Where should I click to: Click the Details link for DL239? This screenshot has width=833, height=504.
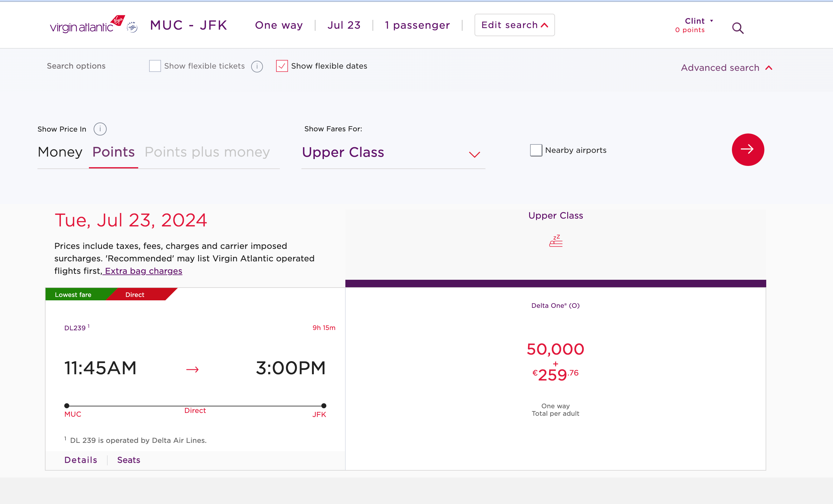click(81, 460)
